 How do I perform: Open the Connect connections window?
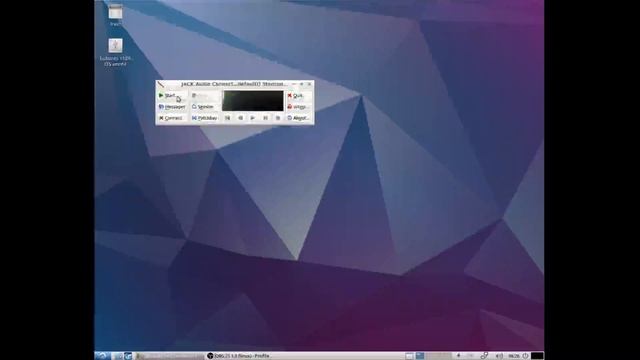[x=172, y=118]
